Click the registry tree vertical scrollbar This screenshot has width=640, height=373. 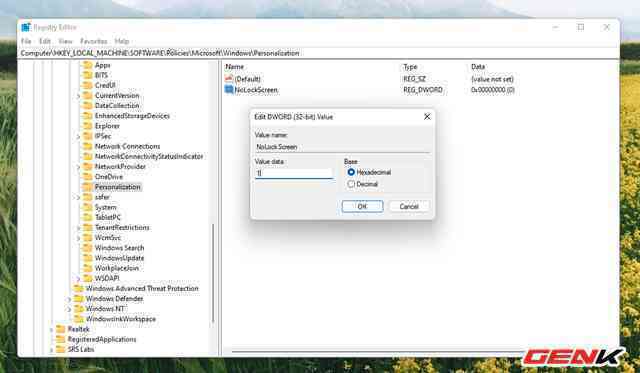point(213,273)
